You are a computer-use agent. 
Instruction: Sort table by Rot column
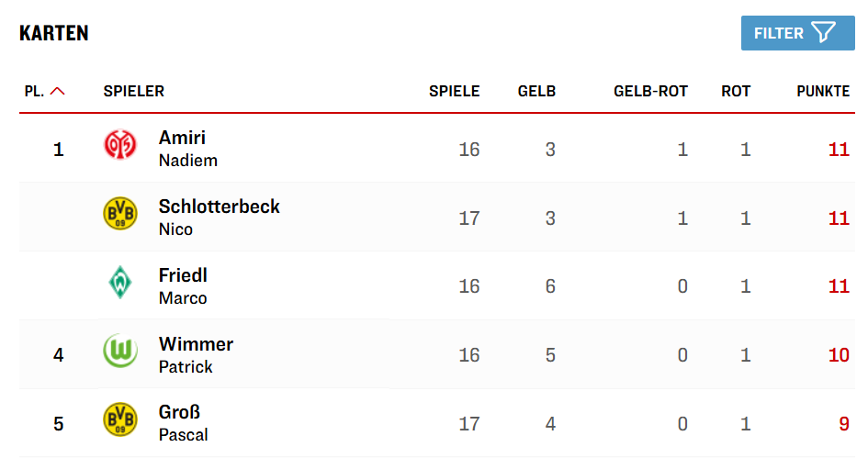click(x=736, y=91)
